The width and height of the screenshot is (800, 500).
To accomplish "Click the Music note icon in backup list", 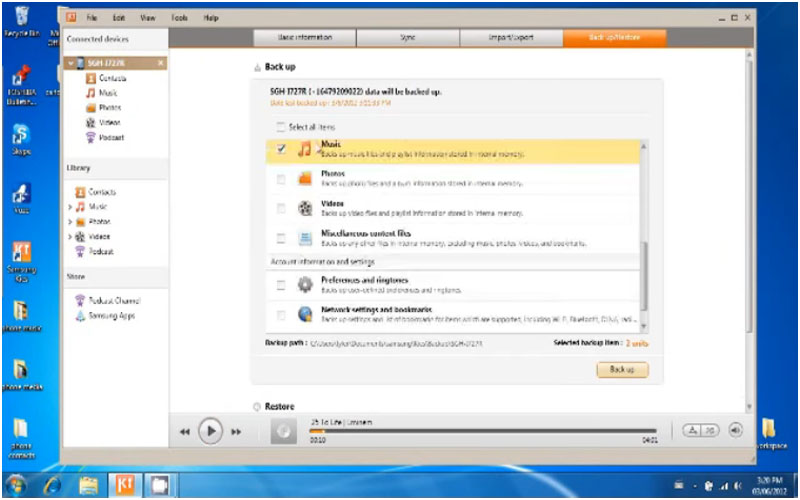I will (305, 149).
